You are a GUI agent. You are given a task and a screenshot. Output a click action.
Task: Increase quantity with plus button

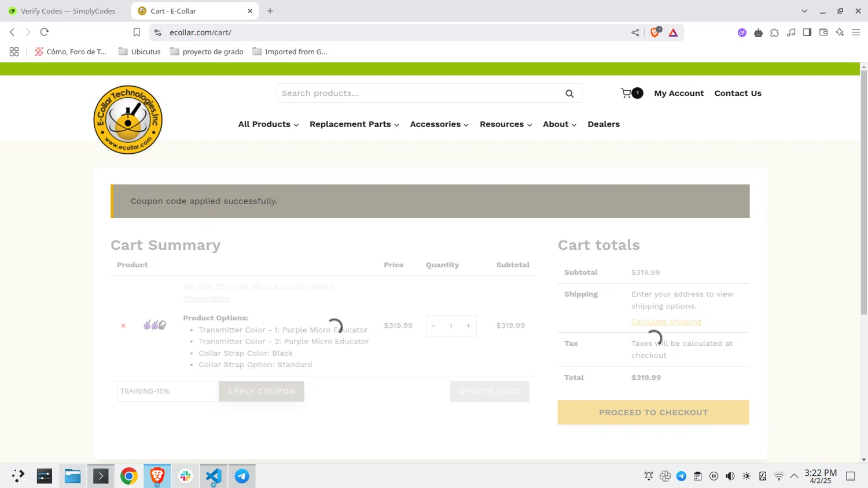coord(468,326)
